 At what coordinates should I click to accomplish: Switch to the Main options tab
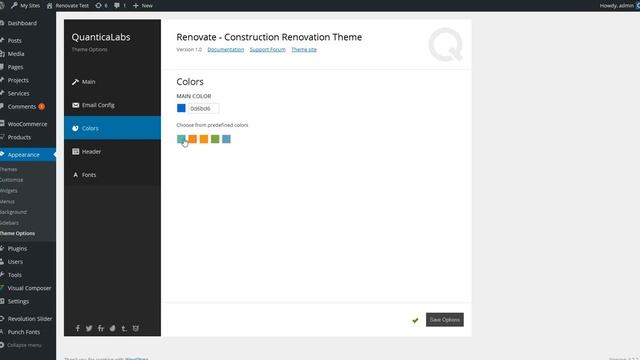112,82
